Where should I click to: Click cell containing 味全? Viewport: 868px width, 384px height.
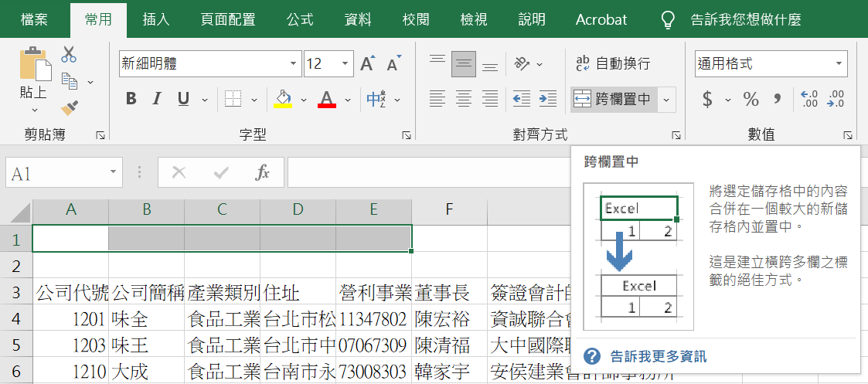coord(147,318)
